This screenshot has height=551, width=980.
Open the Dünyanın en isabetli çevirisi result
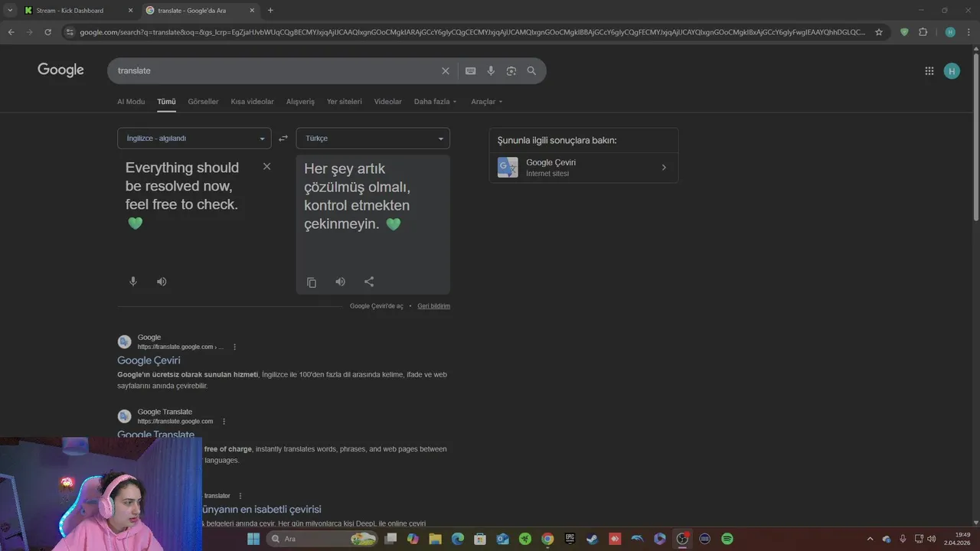(x=260, y=510)
